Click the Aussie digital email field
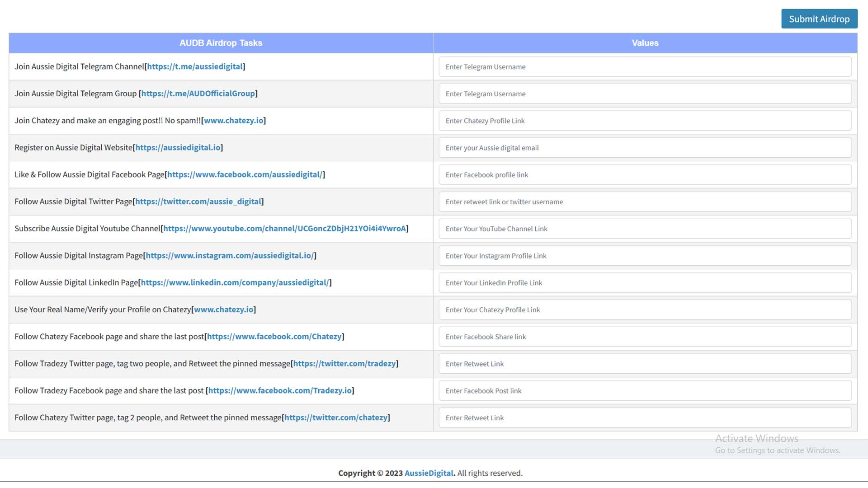This screenshot has width=868, height=488. [x=645, y=148]
